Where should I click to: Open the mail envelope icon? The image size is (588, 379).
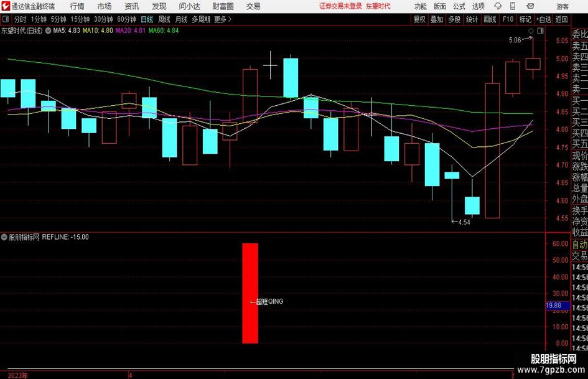(530, 6)
